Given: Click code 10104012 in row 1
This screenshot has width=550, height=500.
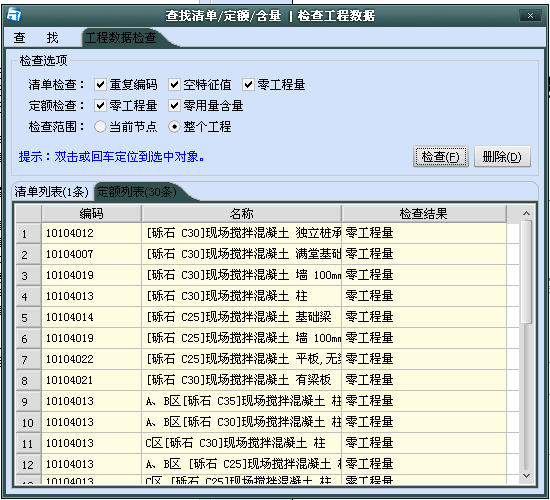Looking at the screenshot, I should 92,233.
